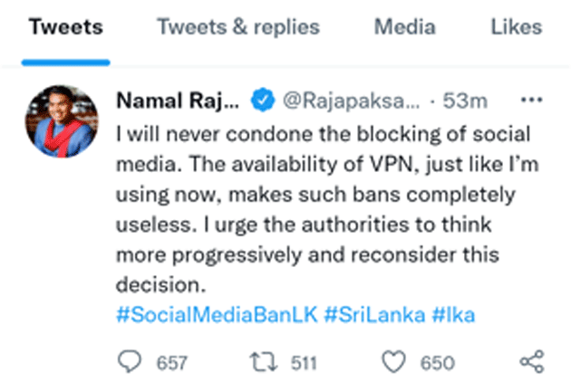Retweet using the arrows icon
The height and width of the screenshot is (392, 571).
264,362
